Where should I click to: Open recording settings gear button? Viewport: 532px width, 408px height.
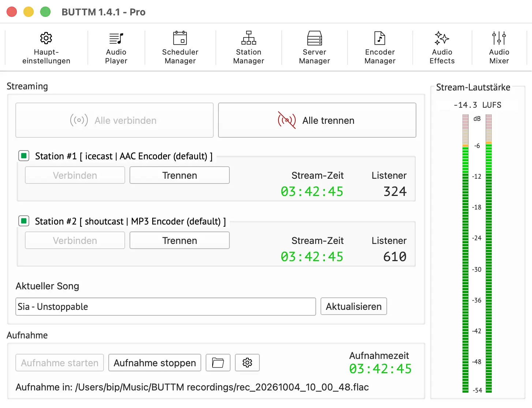[x=247, y=363]
